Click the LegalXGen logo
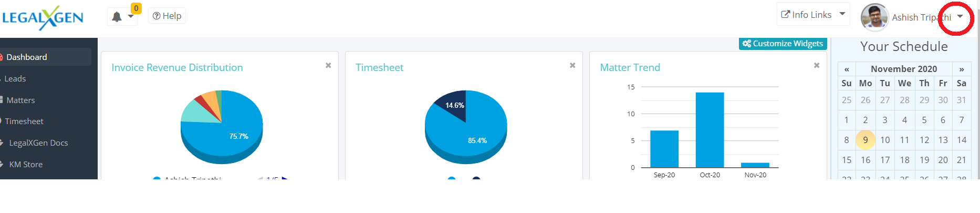The image size is (980, 213). pyautogui.click(x=43, y=18)
